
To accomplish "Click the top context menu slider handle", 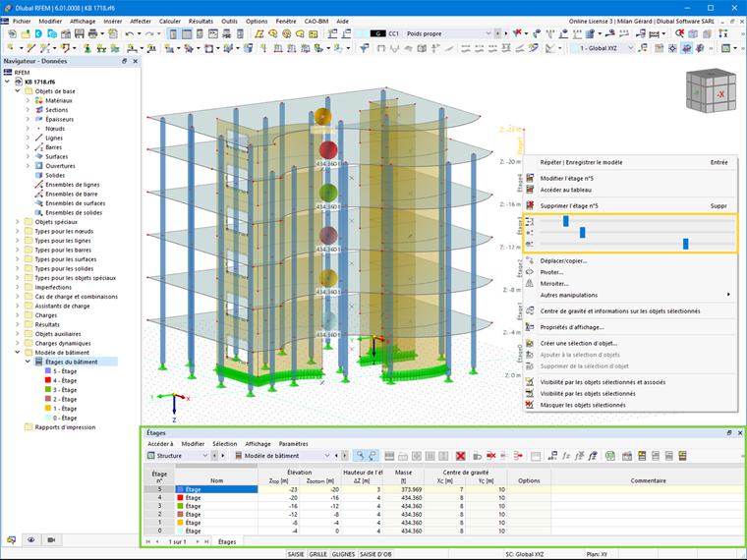I will (x=566, y=221).
